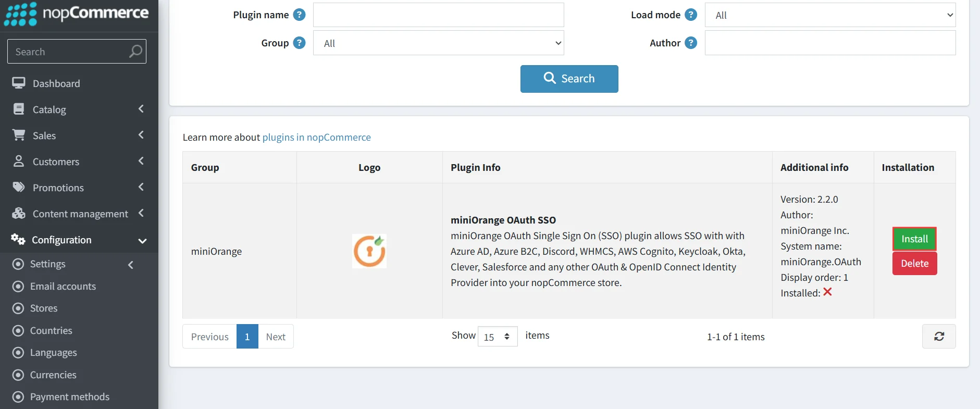
Task: Click the red Installed X mark
Action: tap(827, 292)
